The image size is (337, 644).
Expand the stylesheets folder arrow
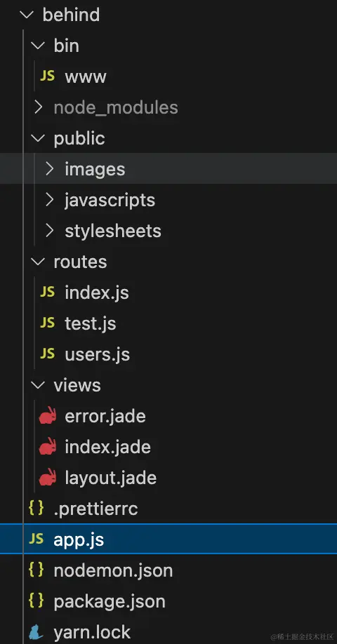click(50, 230)
